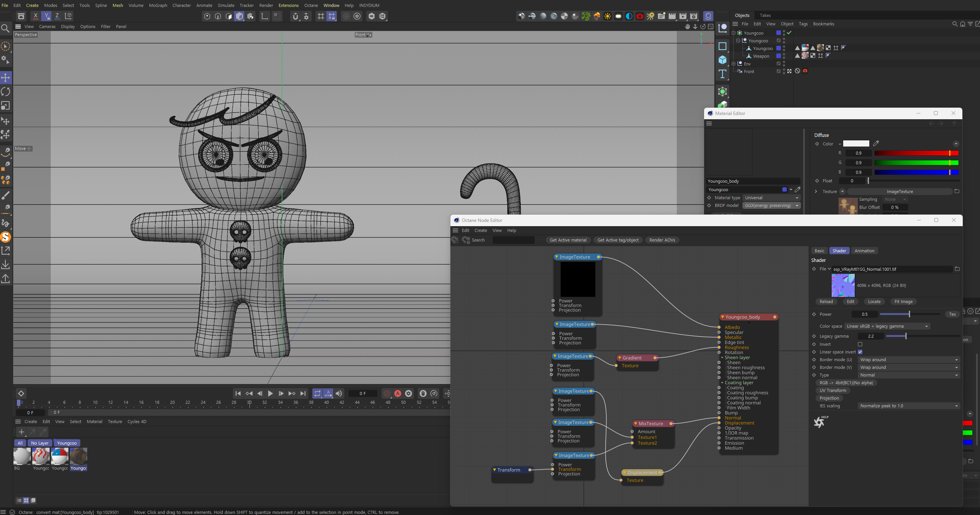Uncheck the Linear space invert option
This screenshot has height=515, width=980.
860,352
